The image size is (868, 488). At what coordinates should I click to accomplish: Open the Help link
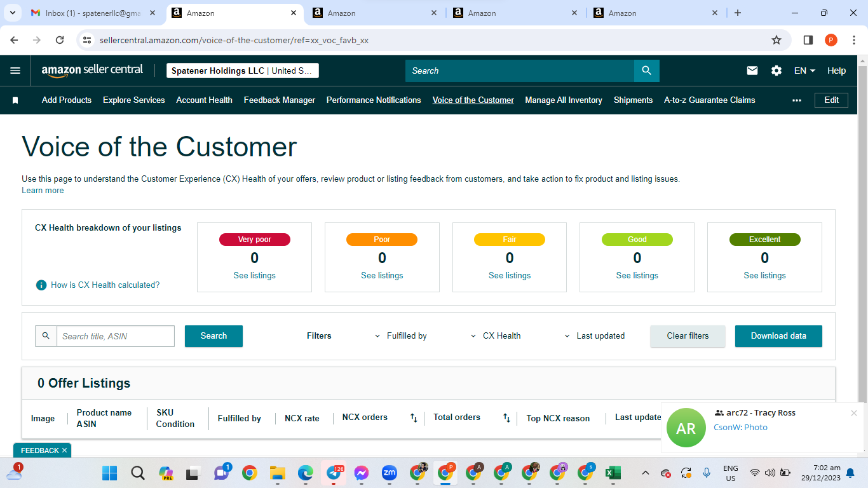click(x=836, y=71)
